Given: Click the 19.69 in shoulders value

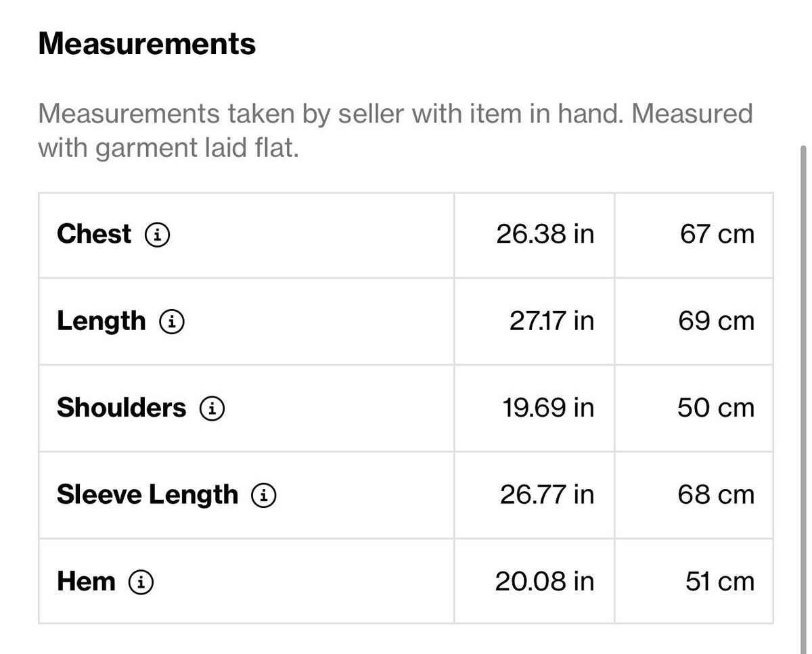Looking at the screenshot, I should point(548,408).
